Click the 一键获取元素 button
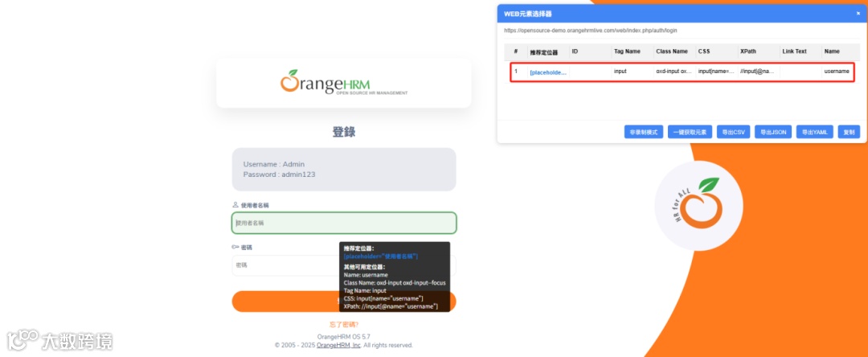This screenshot has width=868, height=357. click(x=690, y=133)
